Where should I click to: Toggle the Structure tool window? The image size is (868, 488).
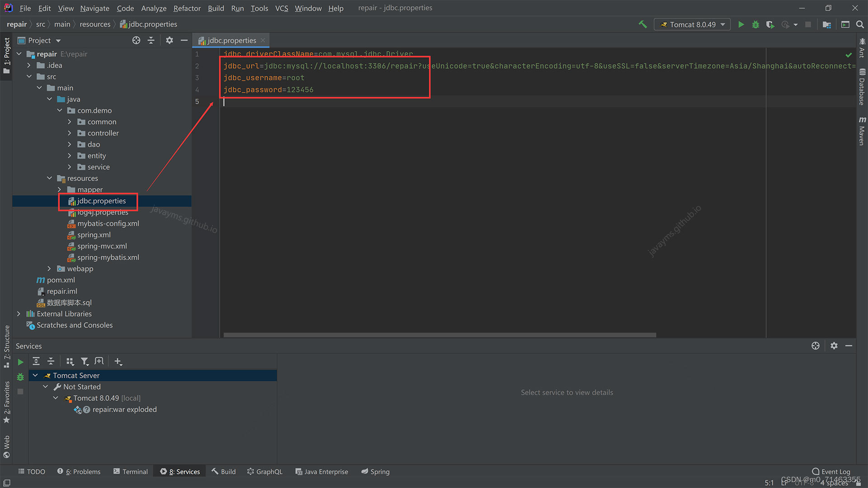pyautogui.click(x=7, y=346)
